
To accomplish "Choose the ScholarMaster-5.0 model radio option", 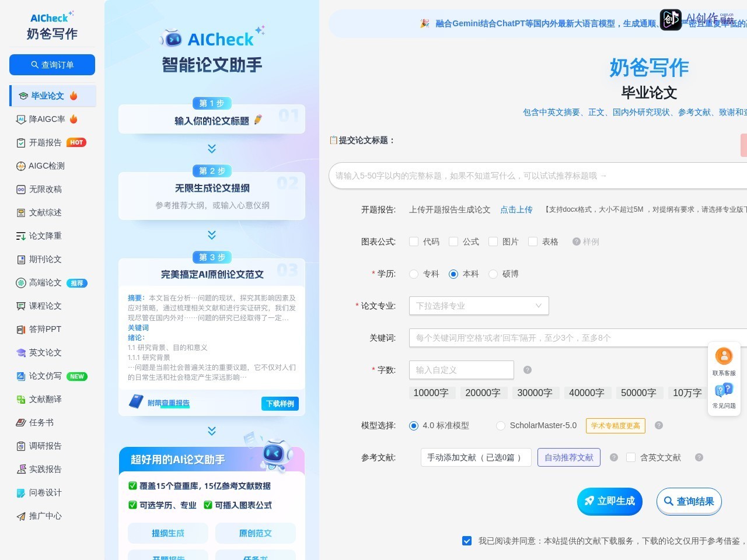I will coord(501,426).
